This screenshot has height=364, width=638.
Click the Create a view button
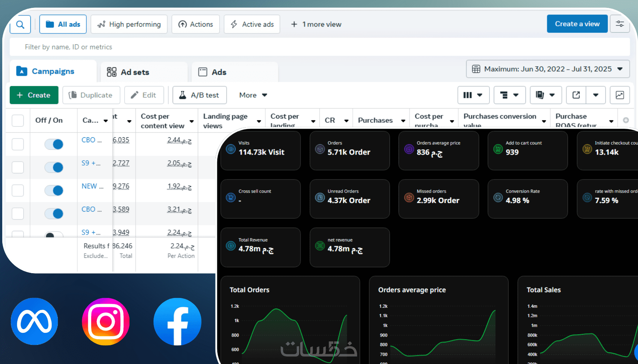pos(577,24)
